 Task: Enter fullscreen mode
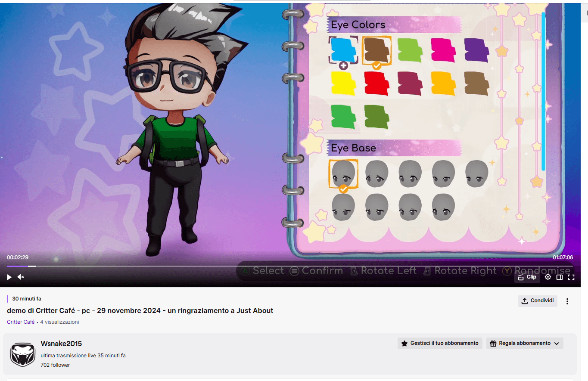point(571,277)
